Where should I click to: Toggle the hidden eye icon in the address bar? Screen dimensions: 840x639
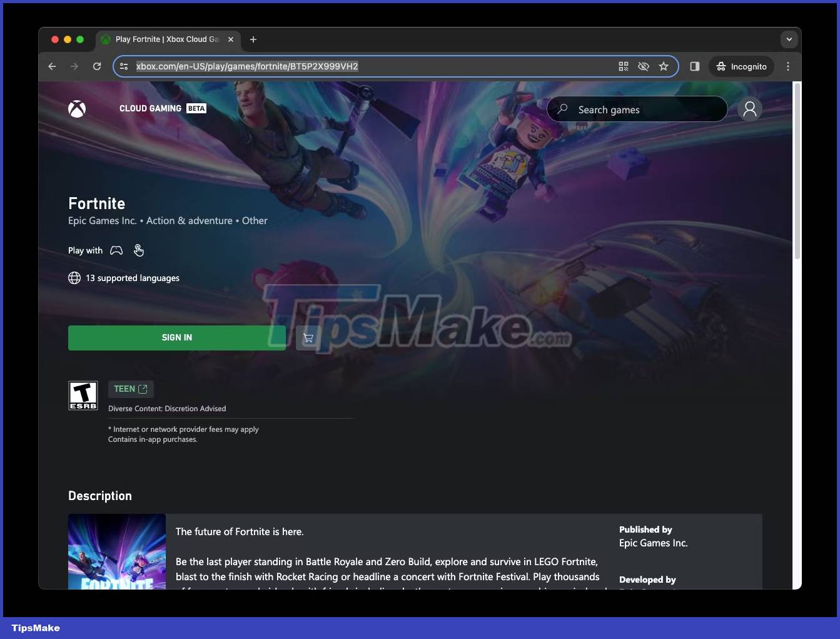pos(644,66)
